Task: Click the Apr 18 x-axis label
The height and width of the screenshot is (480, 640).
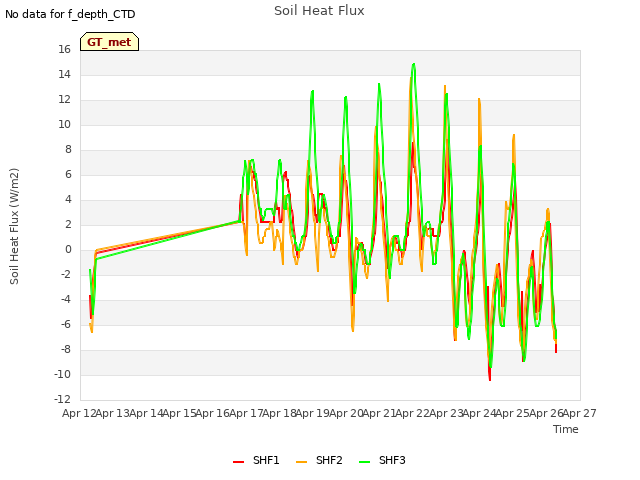Action: 279,413
